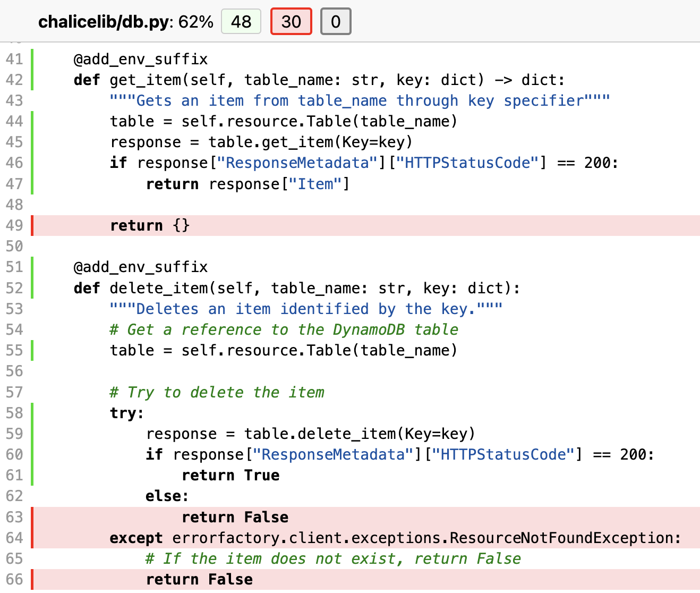700x593 pixels.
Task: Click the 'except errorfactory.client.exceptions' line
Action: coord(396,538)
